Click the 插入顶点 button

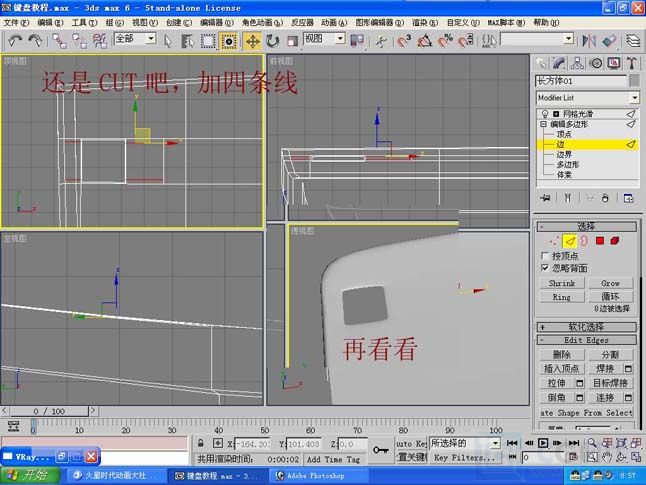562,368
